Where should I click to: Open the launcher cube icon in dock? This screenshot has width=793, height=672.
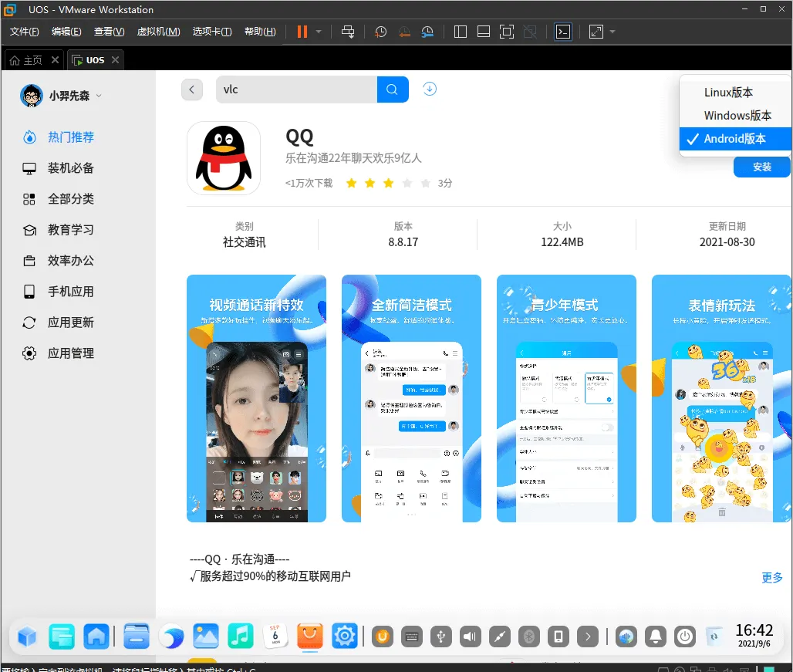click(x=27, y=637)
